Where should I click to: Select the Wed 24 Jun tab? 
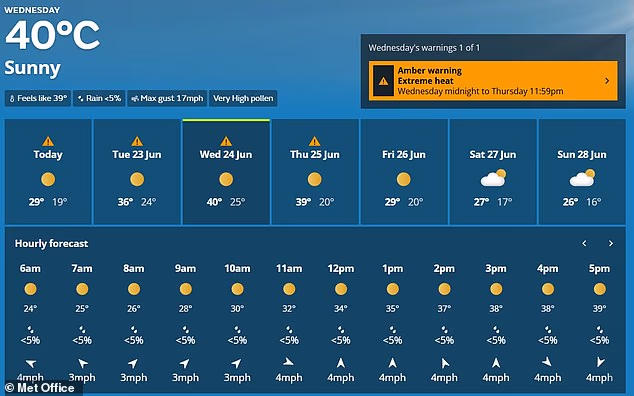226,172
